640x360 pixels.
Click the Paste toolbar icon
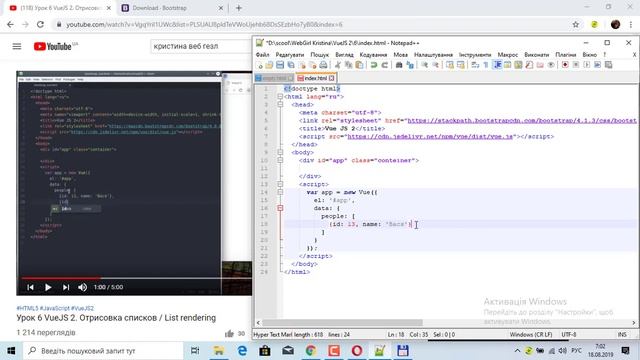coord(359,65)
